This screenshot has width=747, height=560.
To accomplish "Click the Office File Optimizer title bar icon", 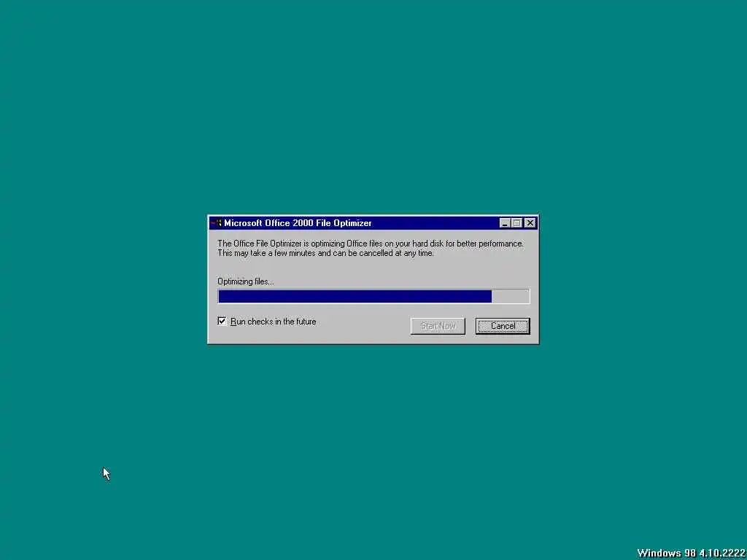I will [x=217, y=223].
